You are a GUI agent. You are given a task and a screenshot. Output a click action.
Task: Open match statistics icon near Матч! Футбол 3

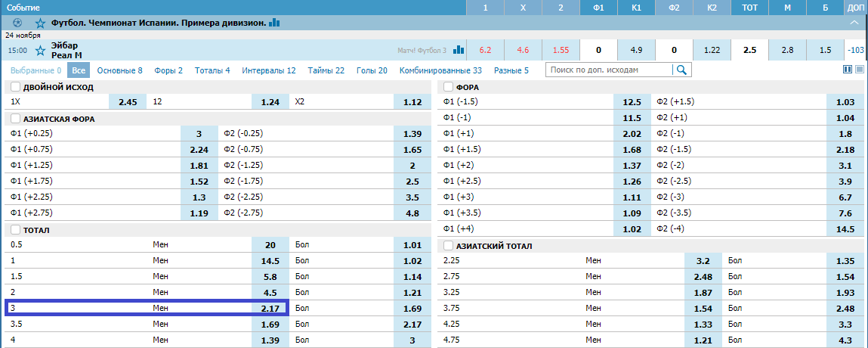459,50
